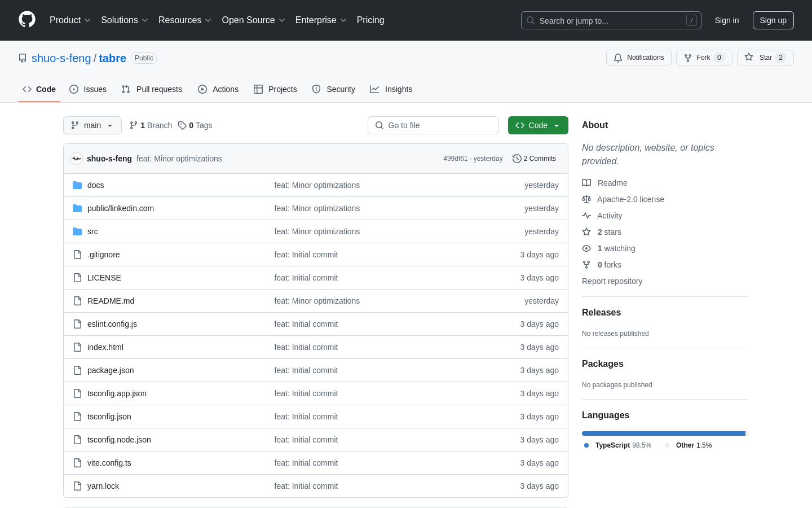812x508 pixels.
Task: Click the eye icon next to 1 watching
Action: (586, 248)
